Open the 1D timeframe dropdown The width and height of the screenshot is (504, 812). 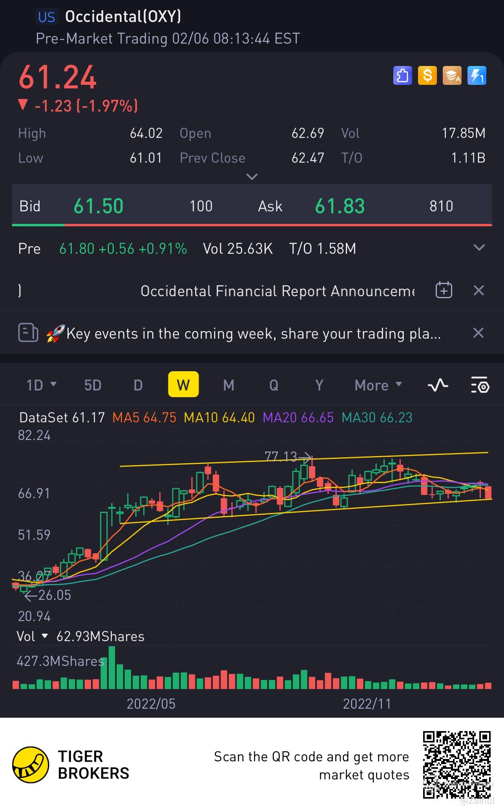(41, 385)
